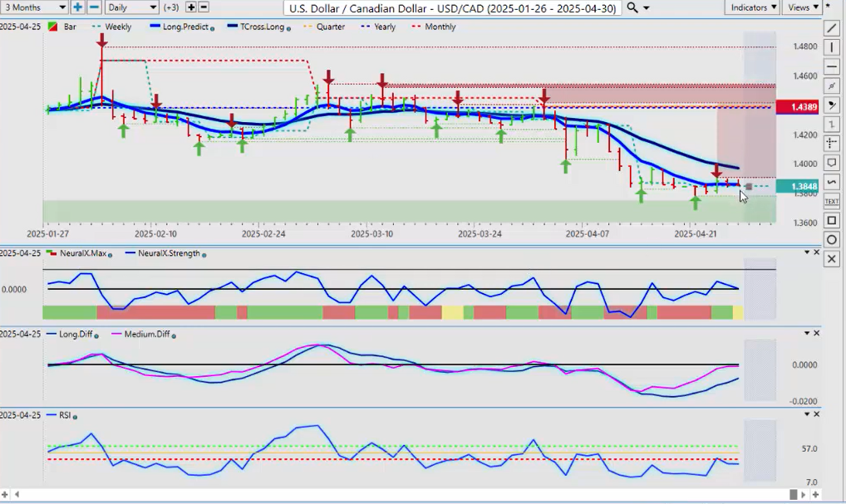The width and height of the screenshot is (846, 504).
Task: Select the TEXT annotation tool
Action: pyautogui.click(x=832, y=201)
